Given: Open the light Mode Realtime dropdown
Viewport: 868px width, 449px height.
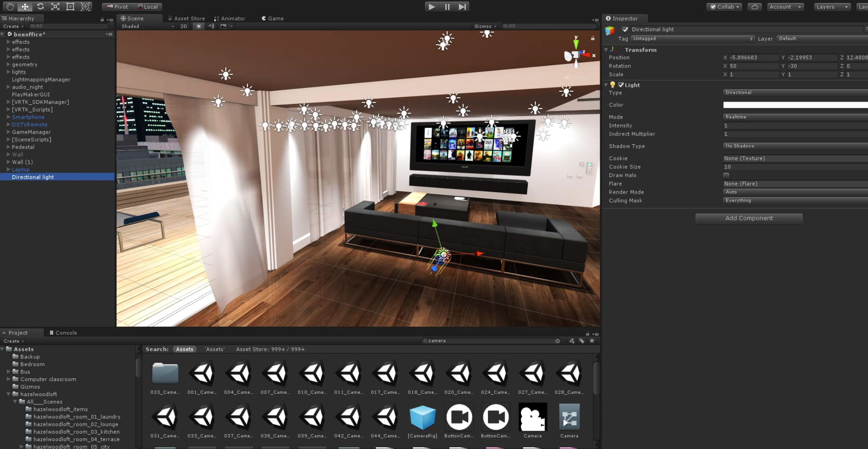Looking at the screenshot, I should click(x=795, y=117).
